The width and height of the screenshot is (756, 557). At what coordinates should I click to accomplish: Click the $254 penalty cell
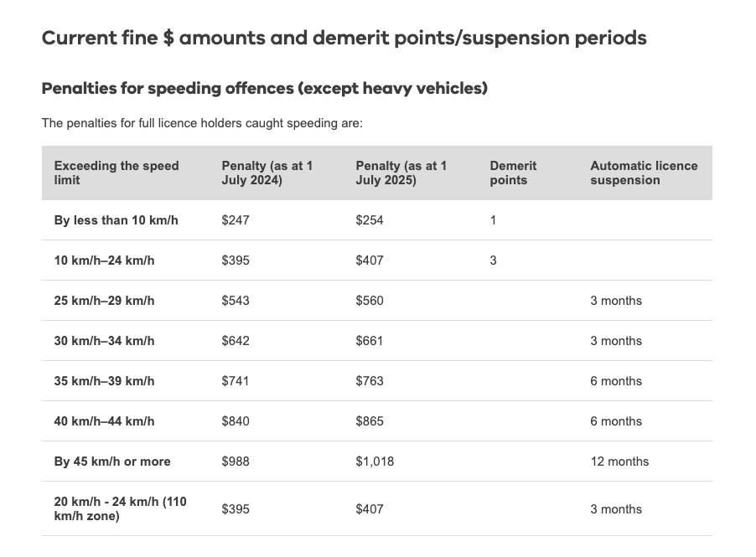(370, 220)
